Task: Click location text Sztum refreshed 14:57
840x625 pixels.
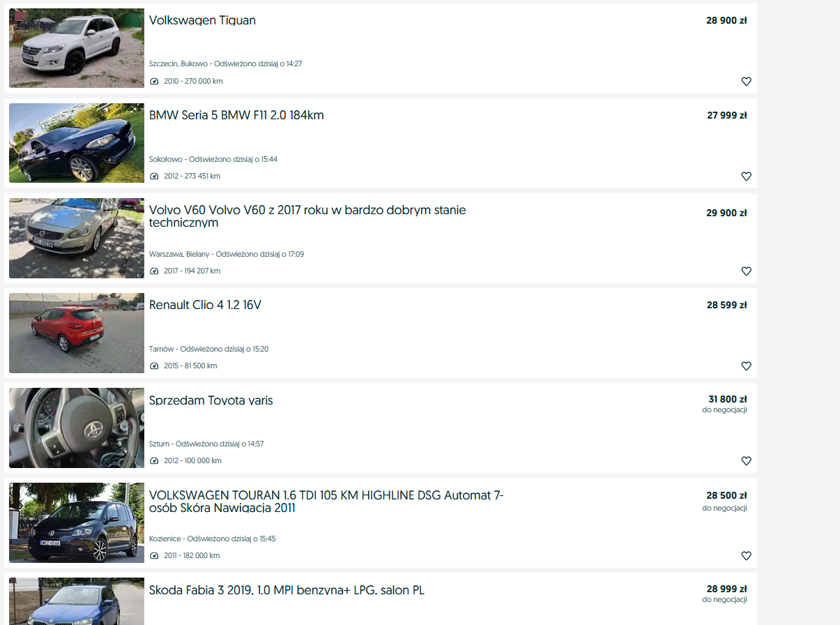Action: coord(206,444)
